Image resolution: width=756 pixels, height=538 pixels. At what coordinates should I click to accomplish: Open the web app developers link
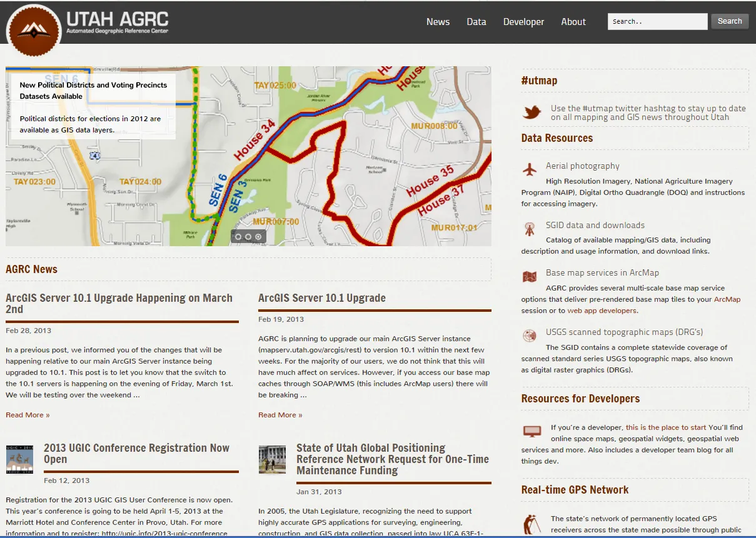pos(602,310)
